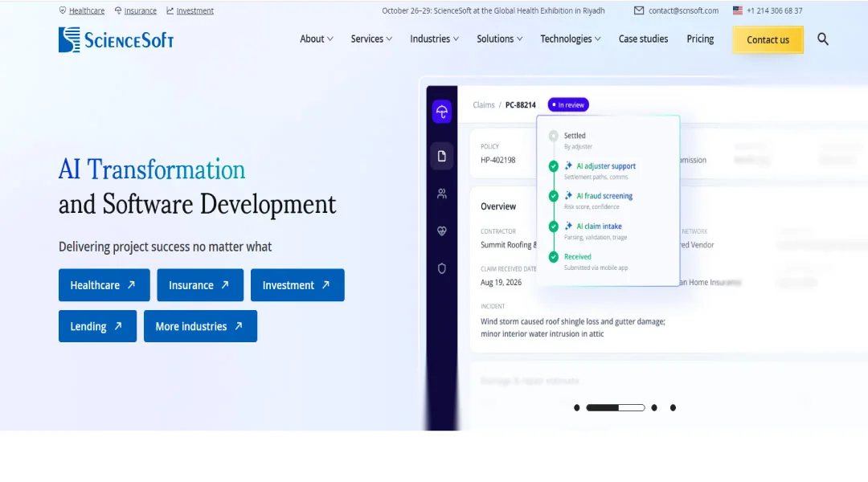
Task: Click the blue Healthcare industry button
Action: tap(104, 285)
